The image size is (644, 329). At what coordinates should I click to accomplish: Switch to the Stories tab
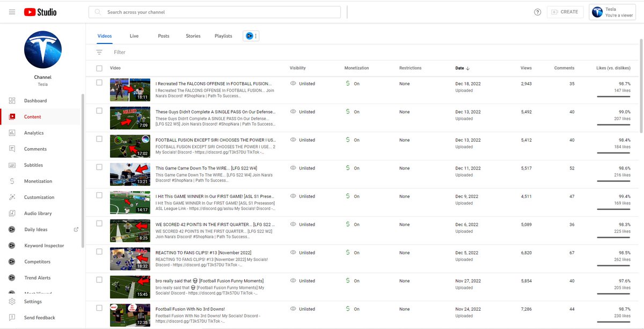(193, 36)
